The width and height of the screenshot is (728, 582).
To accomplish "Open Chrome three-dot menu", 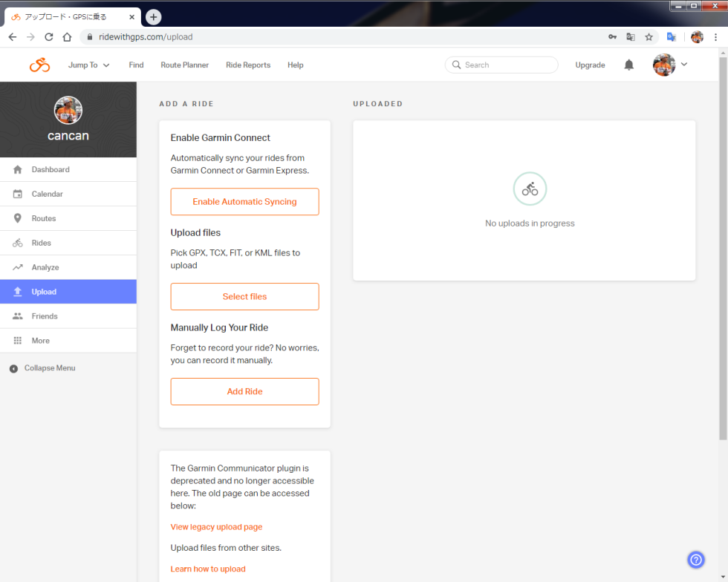I will point(715,37).
